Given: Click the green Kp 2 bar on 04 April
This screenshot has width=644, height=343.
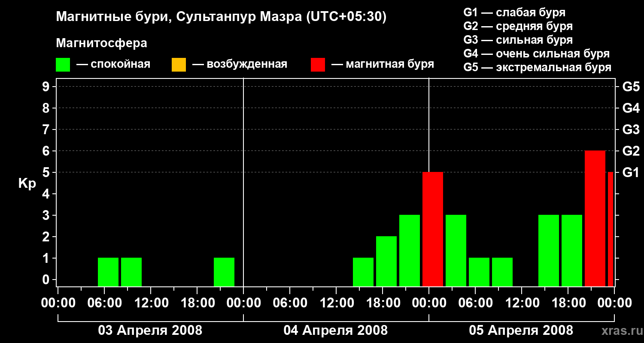Looking at the screenshot, I should point(386,262).
